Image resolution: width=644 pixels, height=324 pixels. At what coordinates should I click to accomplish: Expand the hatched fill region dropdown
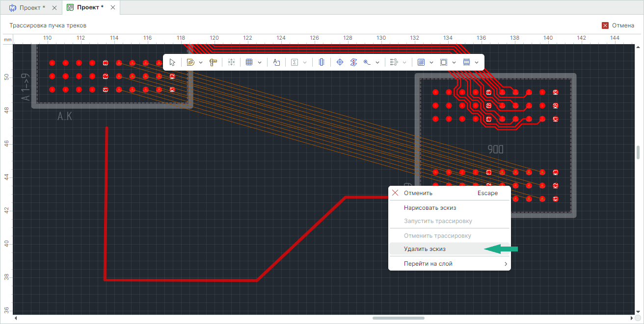431,63
